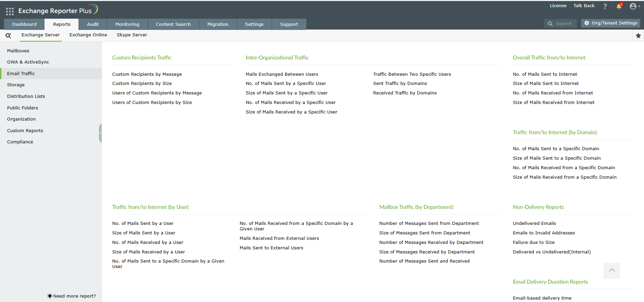Collapse the left sidebar panel handle

click(100, 133)
